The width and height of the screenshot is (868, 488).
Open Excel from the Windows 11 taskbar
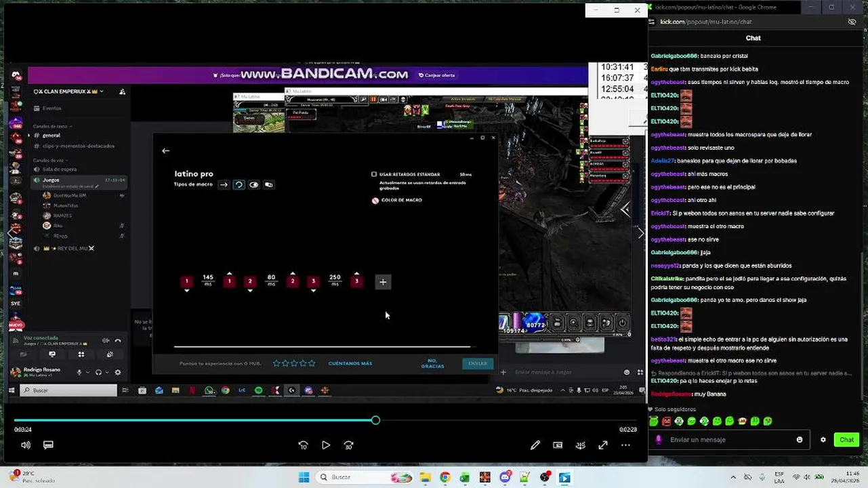pyautogui.click(x=464, y=477)
